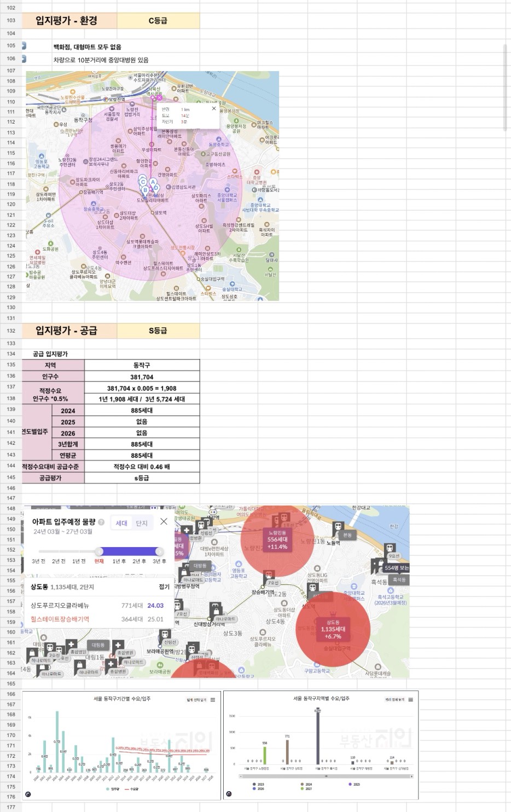511x812 pixels.
Task: Click 범례 전체 닫기 on 동작구기간별 chart
Action: tap(196, 700)
